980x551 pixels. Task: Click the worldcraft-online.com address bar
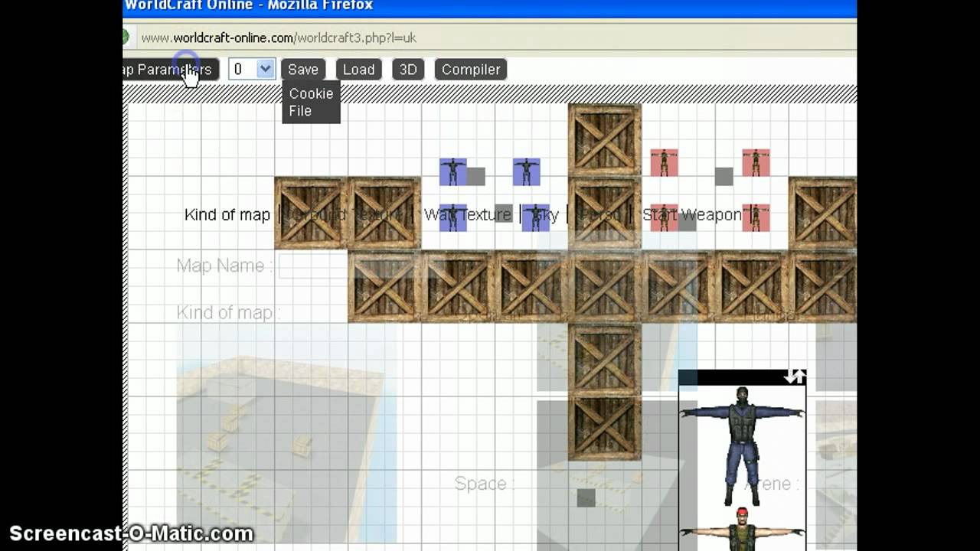(x=490, y=37)
